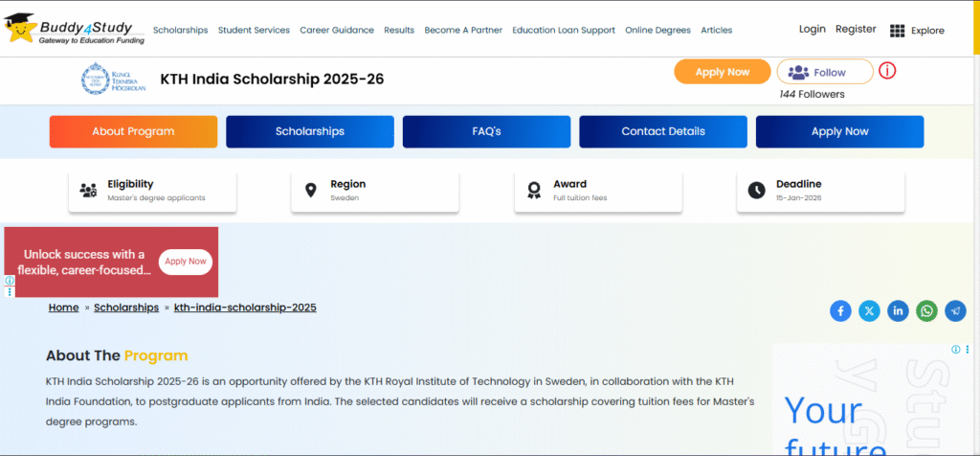Click the ad info icon on red banner
Viewport: 980px width, 456px height.
[10, 281]
